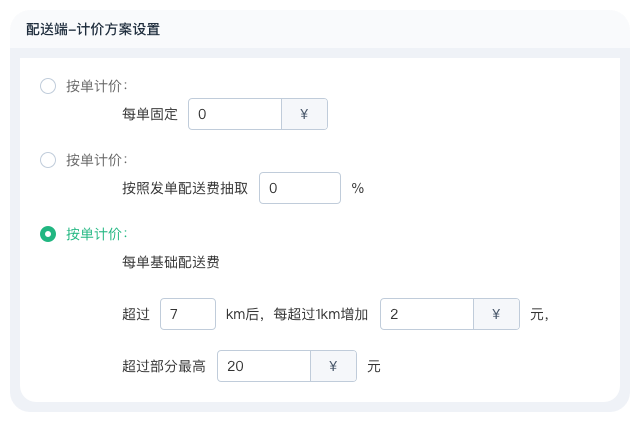640x422 pixels.
Task: Click the 按照发单配送费抽取 label text
Action: (184, 188)
